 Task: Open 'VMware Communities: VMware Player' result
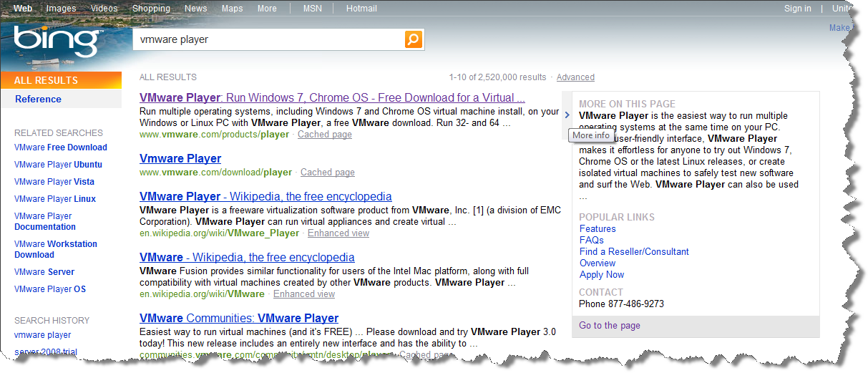[239, 319]
